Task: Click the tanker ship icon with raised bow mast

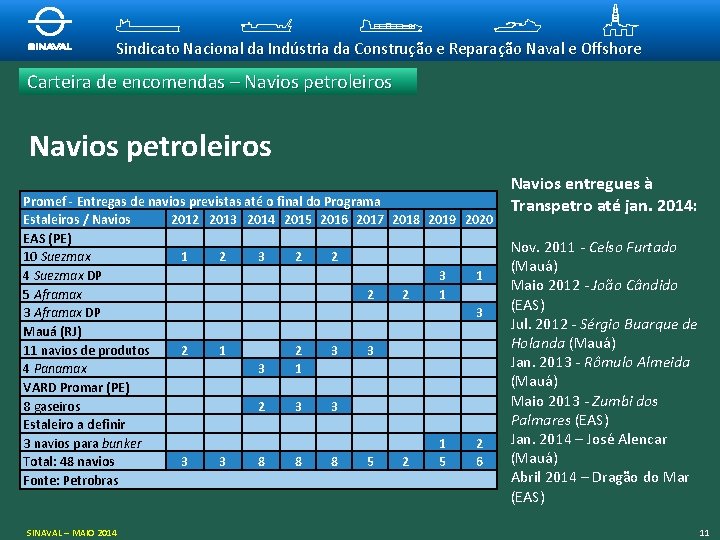Action: point(266,26)
